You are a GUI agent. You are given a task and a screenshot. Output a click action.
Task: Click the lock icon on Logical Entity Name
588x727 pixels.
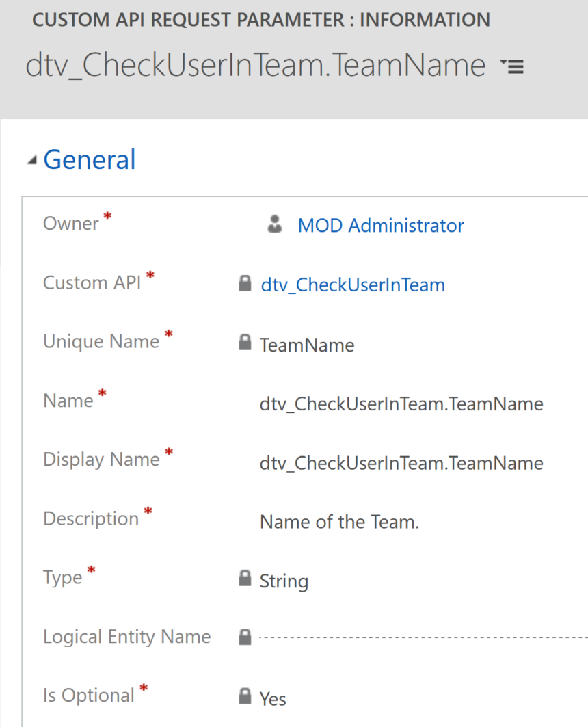tap(245, 635)
